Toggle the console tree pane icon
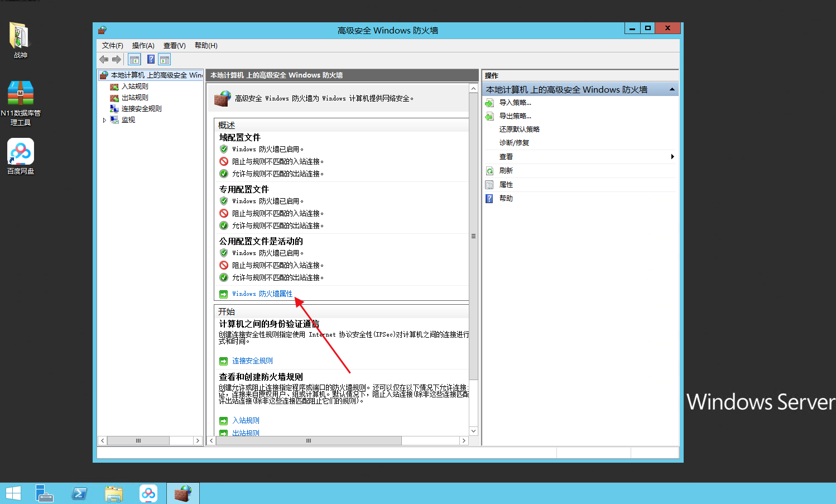The image size is (836, 504). point(134,60)
